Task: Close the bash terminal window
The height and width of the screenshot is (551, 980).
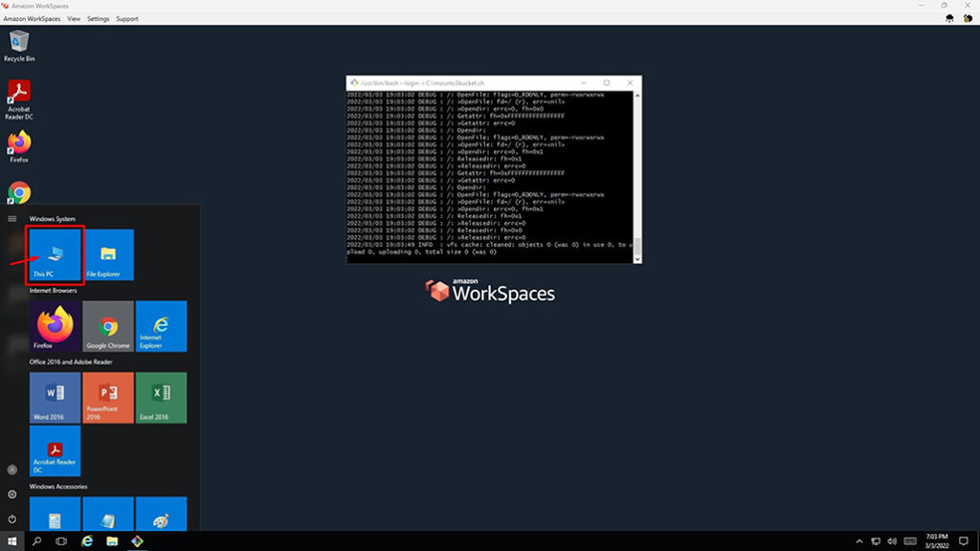Action: 630,82
